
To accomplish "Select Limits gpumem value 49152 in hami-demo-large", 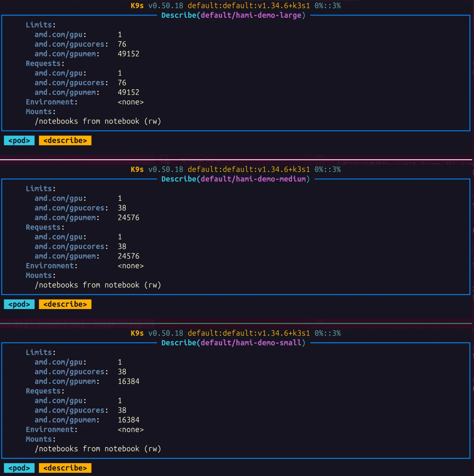I will 129,54.
